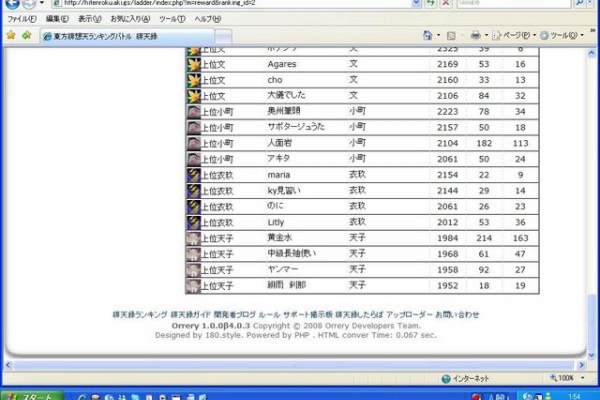Open the ページ(P) command bar dropdown
Image resolution: width=600 pixels, height=400 pixels.
tap(514, 35)
